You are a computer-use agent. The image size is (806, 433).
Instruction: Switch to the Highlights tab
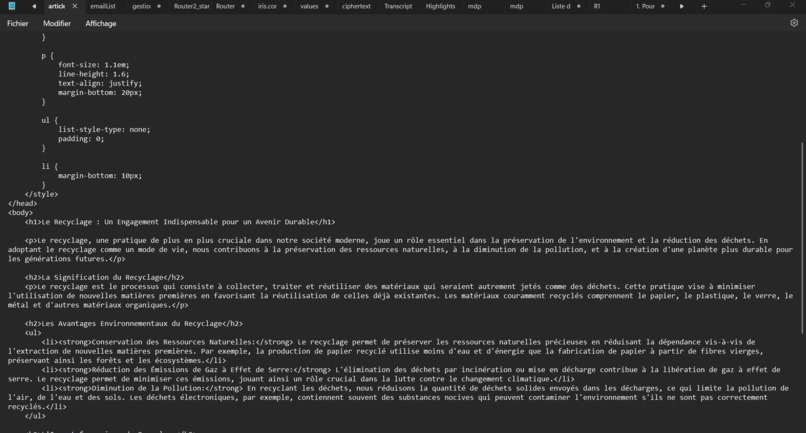[441, 6]
